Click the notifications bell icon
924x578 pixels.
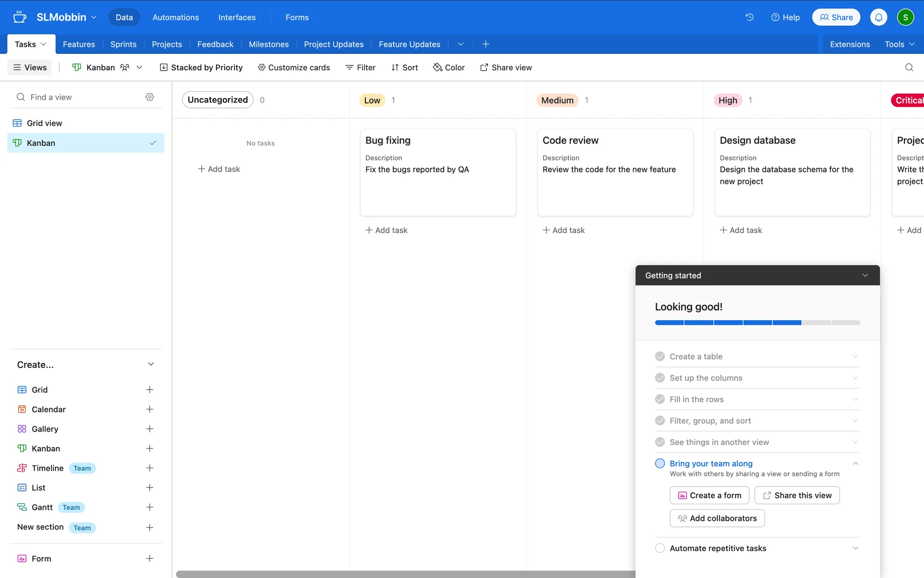(x=878, y=17)
